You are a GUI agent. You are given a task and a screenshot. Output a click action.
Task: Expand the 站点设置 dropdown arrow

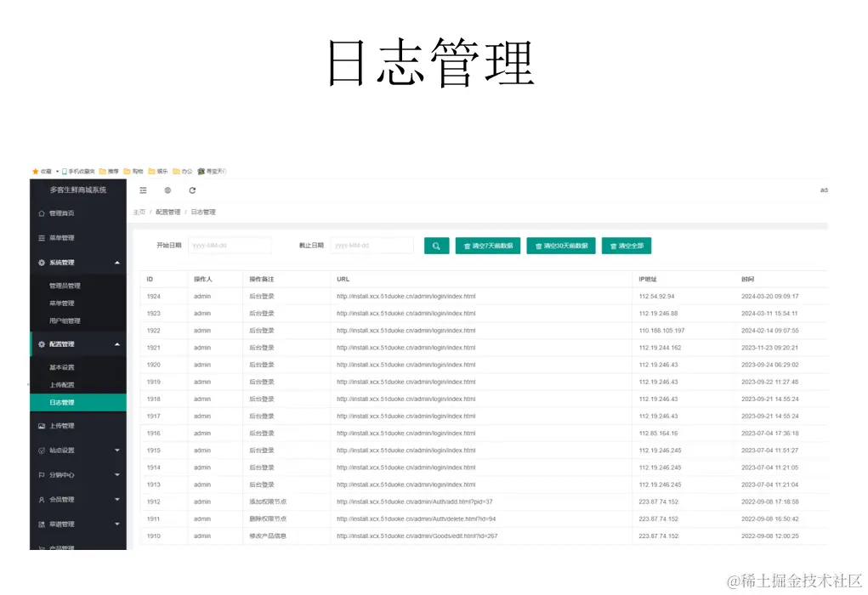pyautogui.click(x=117, y=450)
